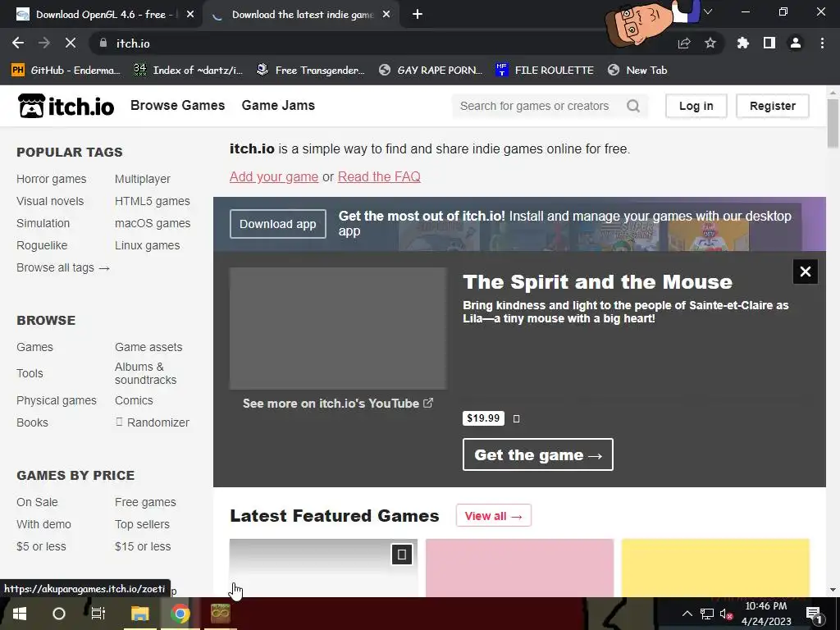The width and height of the screenshot is (840, 630).
Task: Open the New Tab bookmark
Action: point(637,71)
